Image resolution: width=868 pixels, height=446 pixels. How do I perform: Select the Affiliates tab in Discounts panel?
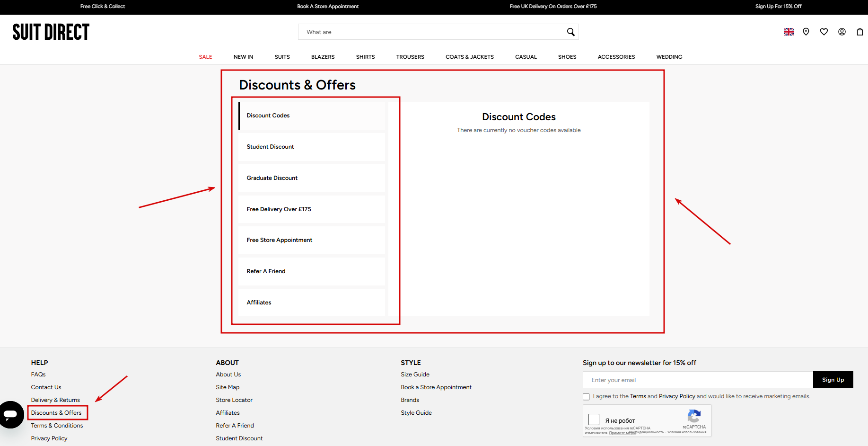click(312, 303)
